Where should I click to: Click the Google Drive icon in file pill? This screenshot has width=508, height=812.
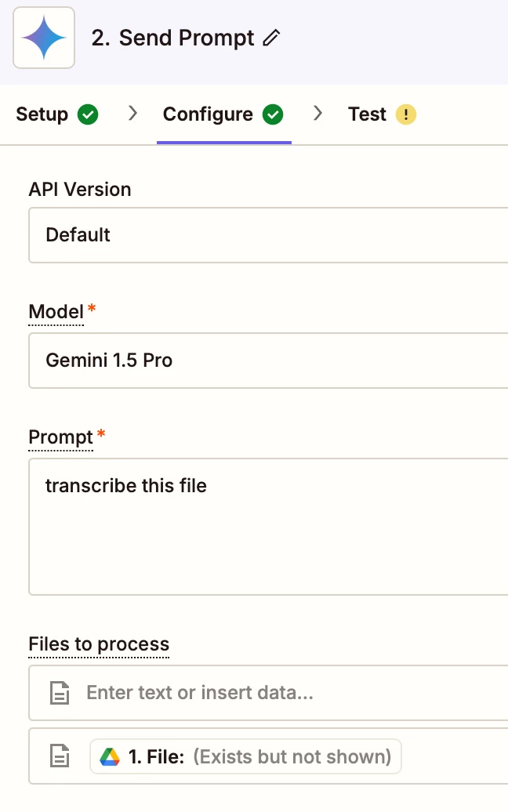[110, 756]
